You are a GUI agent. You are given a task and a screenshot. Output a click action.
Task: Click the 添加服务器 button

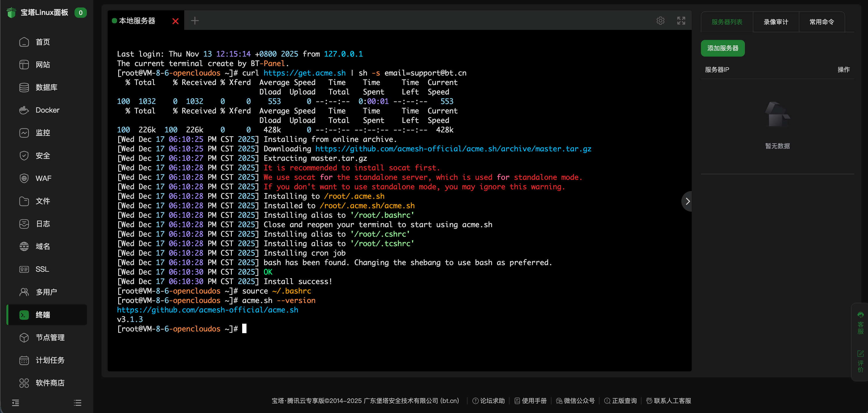click(722, 48)
